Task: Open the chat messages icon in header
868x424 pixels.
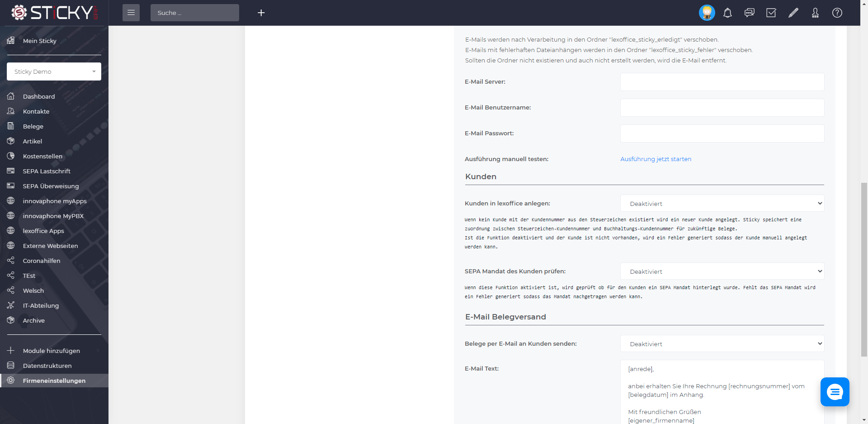Action: point(749,13)
